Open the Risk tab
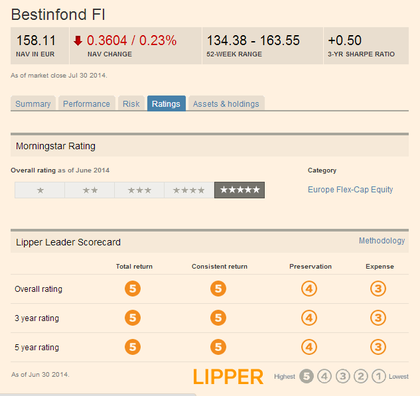 tap(131, 104)
